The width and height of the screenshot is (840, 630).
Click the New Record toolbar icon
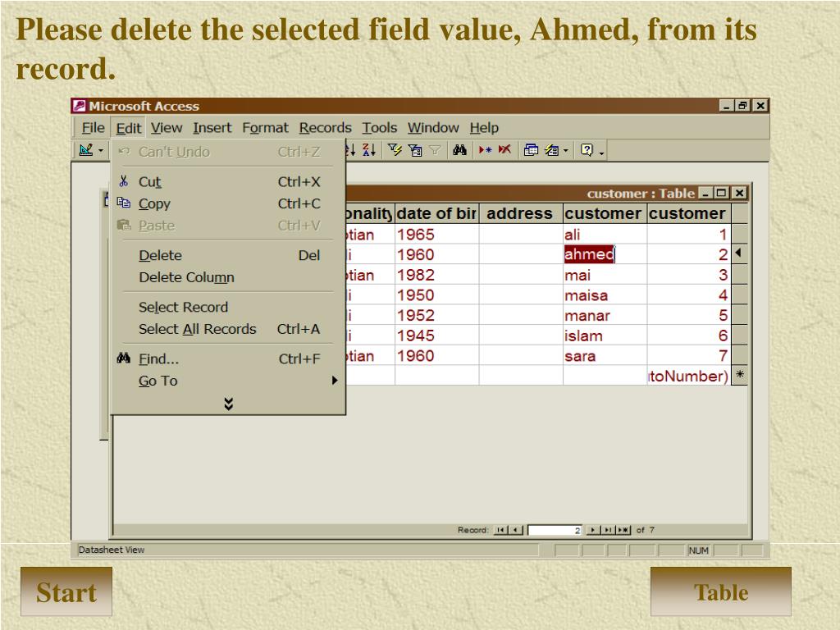tap(486, 150)
